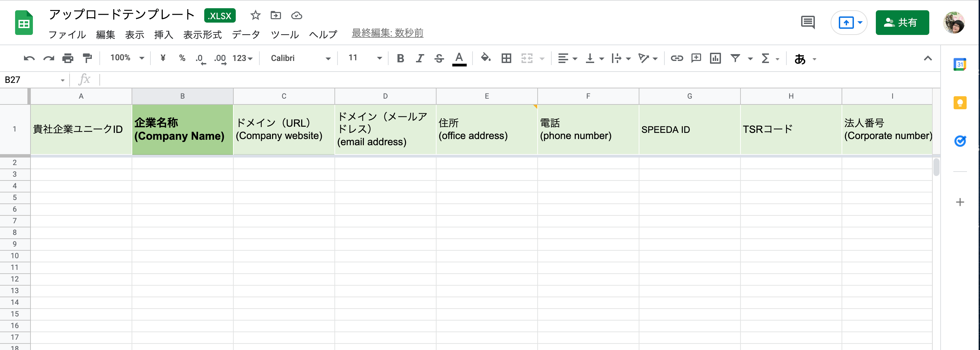Toggle strikethrough formatting

click(x=439, y=58)
